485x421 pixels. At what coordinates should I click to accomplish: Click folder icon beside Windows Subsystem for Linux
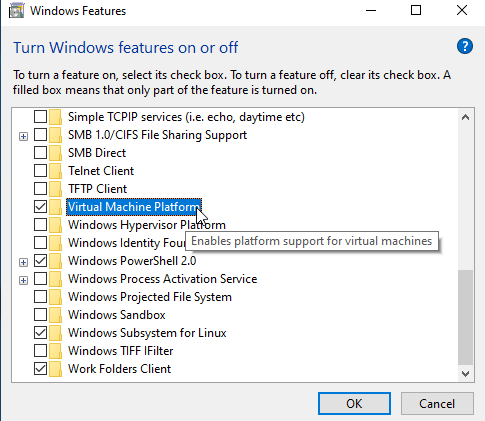(x=55, y=333)
